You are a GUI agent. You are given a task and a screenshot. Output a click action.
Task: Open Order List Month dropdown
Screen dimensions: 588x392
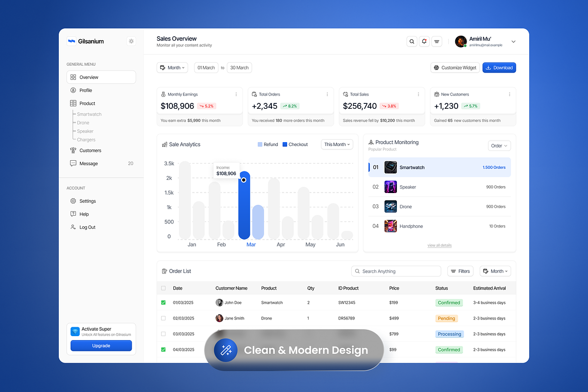tap(495, 271)
